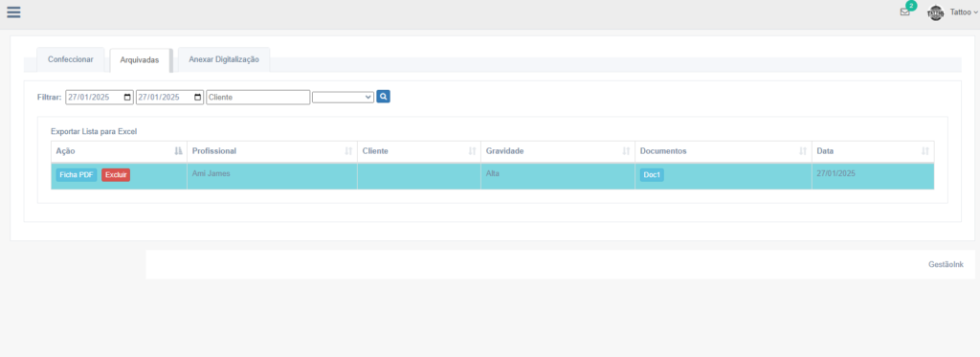Sort table by Data column
980x357 pixels.
pyautogui.click(x=873, y=151)
